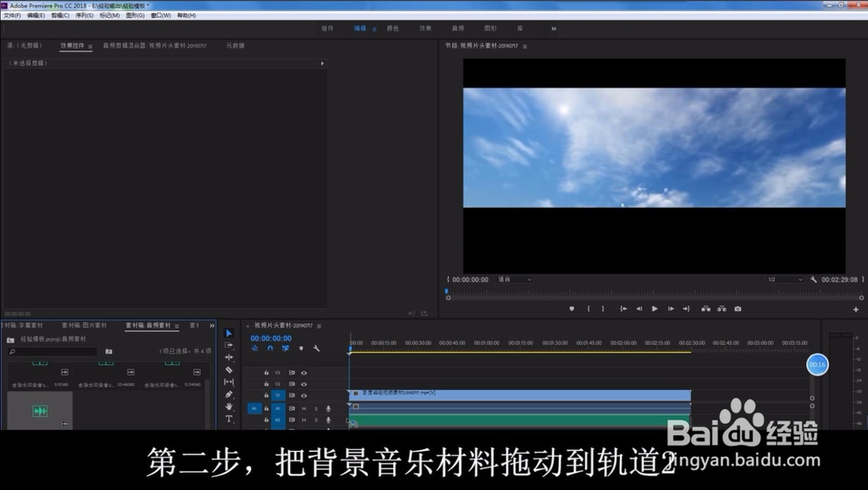Open Effect Controls panel menu
The height and width of the screenshot is (490, 868).
tap(90, 47)
